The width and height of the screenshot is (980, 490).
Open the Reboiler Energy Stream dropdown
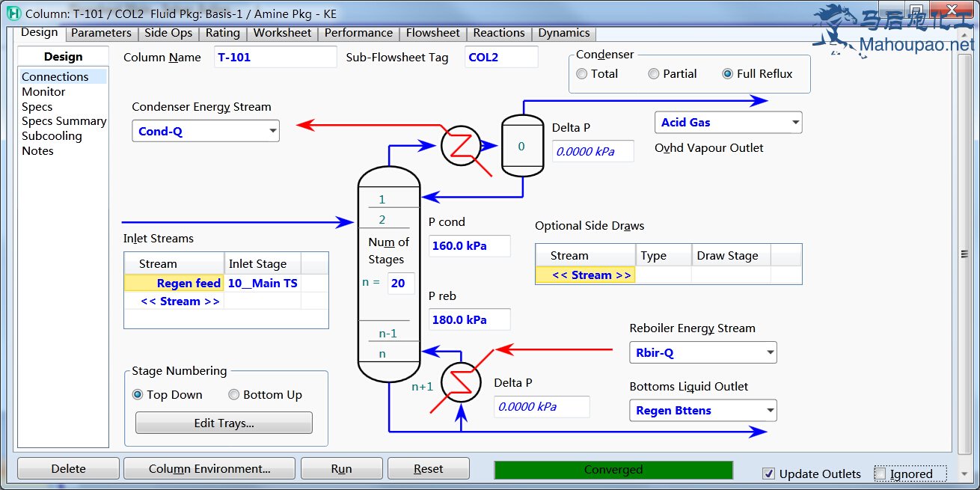pyautogui.click(x=769, y=353)
